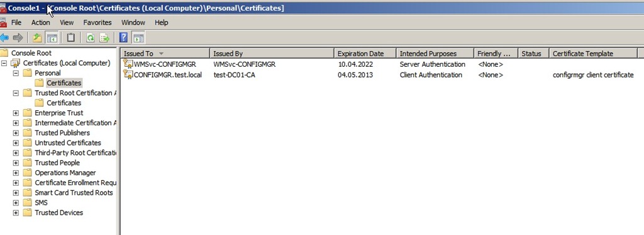This screenshot has width=644, height=235.
Task: Select the Smart Card Trusted Roots store
Action: pos(74,193)
